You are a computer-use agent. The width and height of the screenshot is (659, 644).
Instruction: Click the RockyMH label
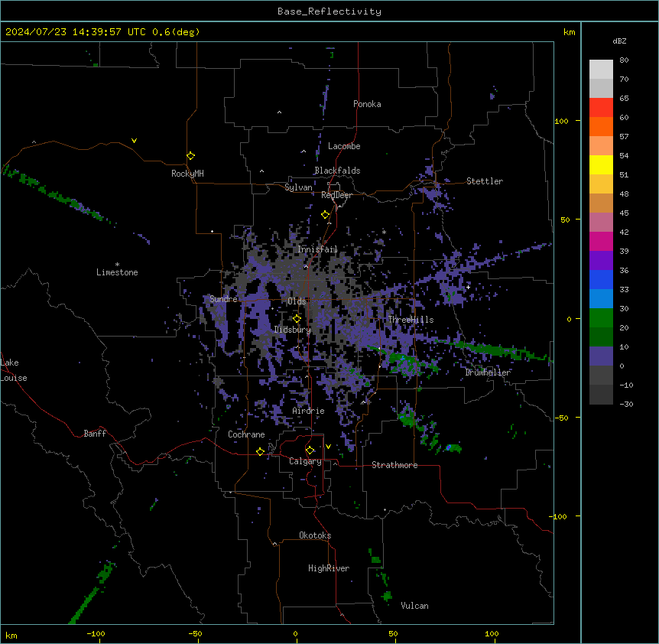click(187, 174)
